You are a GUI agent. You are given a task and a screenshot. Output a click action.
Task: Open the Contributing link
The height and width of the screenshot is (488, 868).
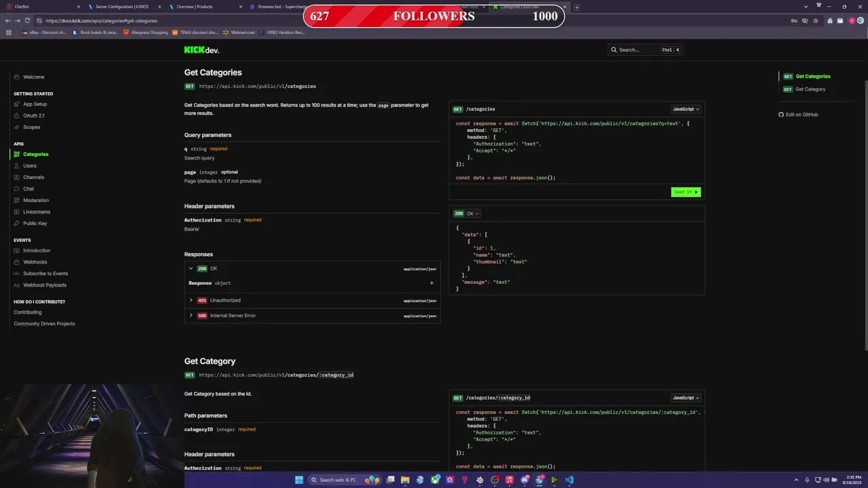28,312
